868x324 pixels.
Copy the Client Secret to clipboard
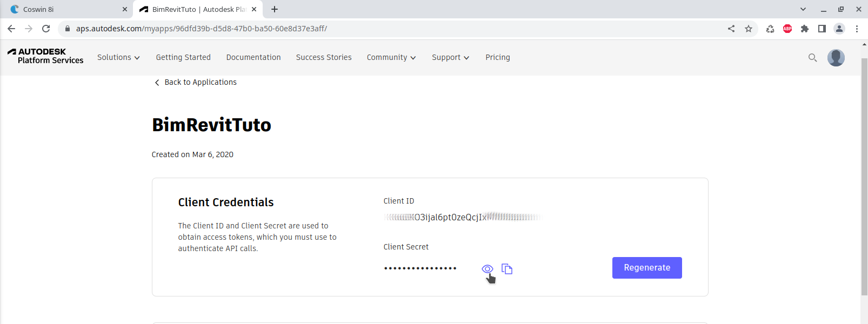click(507, 269)
